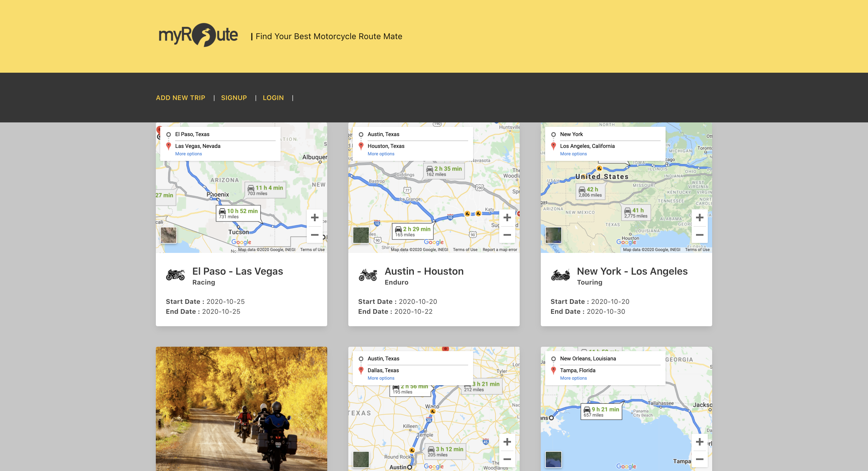Zoom in on the New York map
The height and width of the screenshot is (471, 868).
pos(699,217)
